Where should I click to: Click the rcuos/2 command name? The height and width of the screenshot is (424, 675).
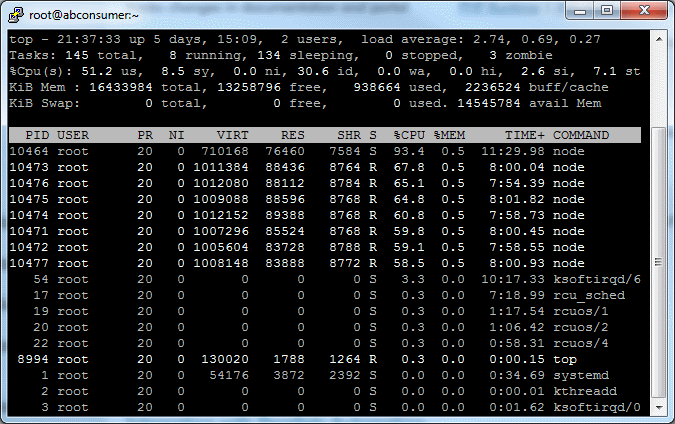[581, 328]
